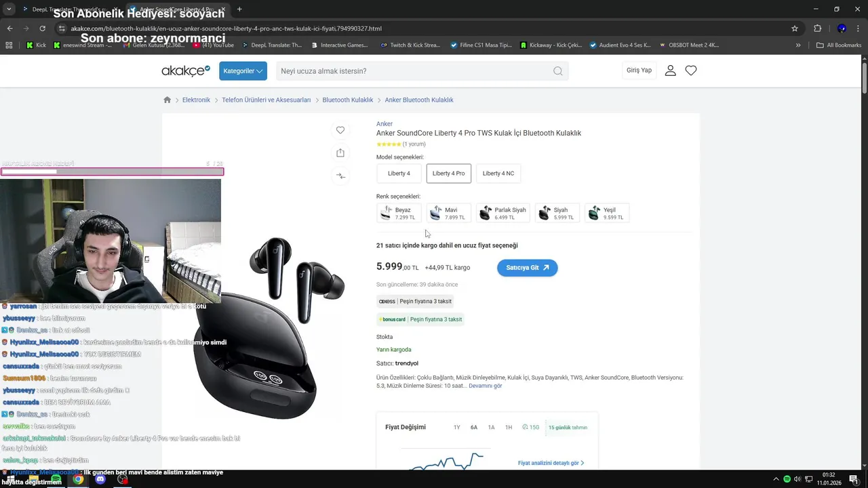Screen dimensions: 868x488
Task: Click the Giriş Yap button
Action: coord(639,70)
